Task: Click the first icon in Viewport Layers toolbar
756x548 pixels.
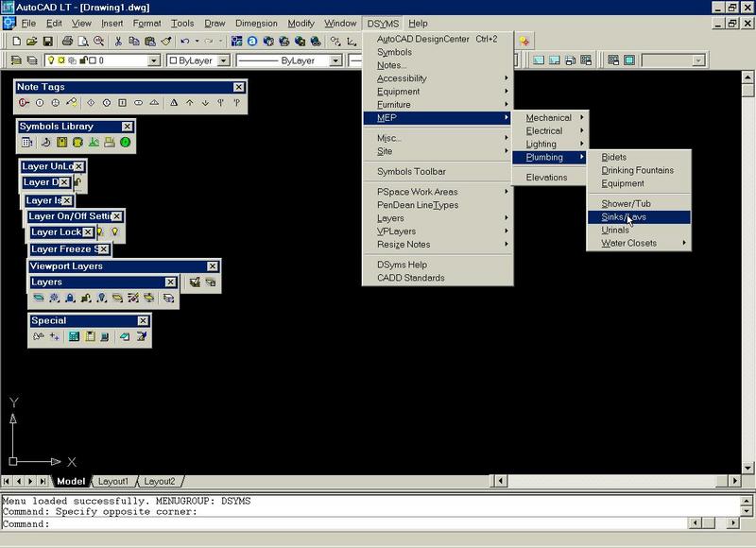Action: pos(195,282)
